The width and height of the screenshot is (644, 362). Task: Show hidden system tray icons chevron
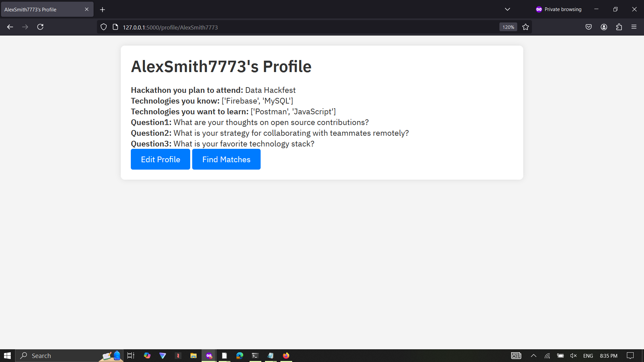533,356
